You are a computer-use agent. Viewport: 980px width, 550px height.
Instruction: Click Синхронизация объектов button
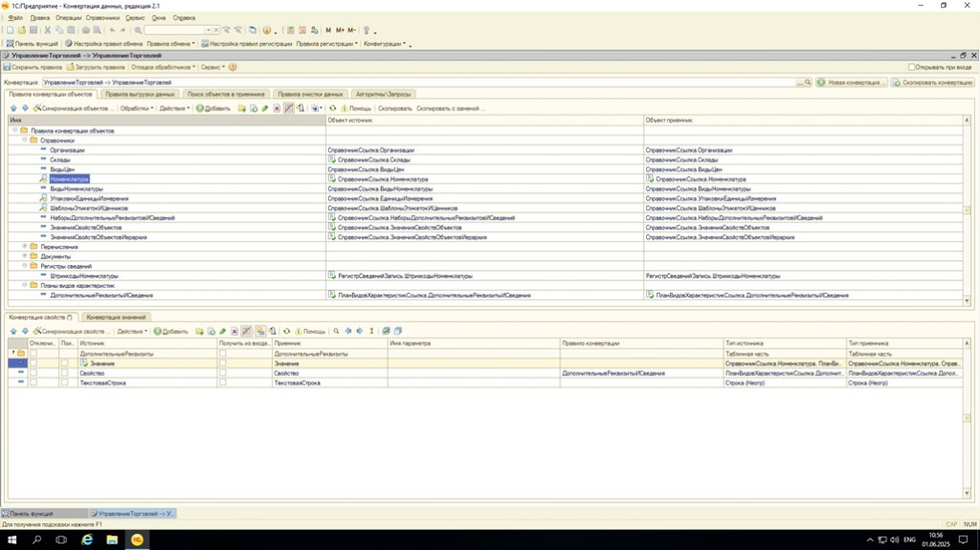click(74, 108)
